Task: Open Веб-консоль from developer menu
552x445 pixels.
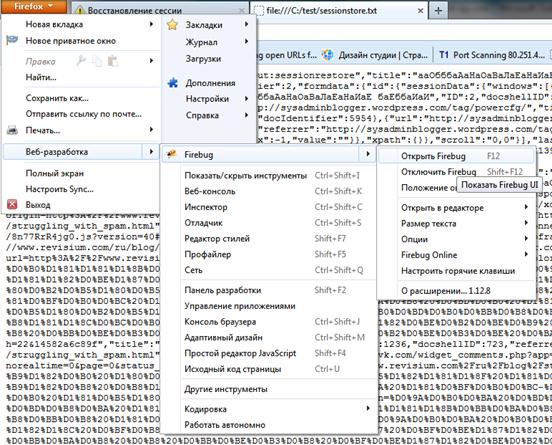Action: 269,191
